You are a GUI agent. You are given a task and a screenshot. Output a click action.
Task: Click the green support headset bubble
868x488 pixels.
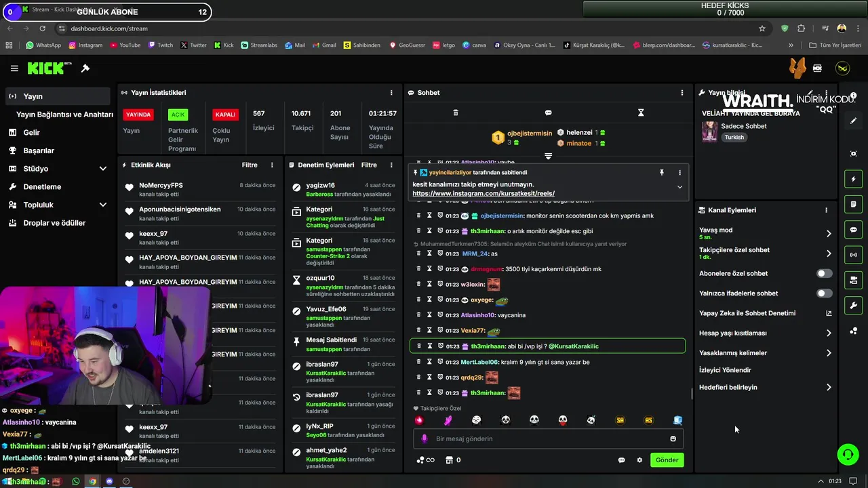point(848,454)
